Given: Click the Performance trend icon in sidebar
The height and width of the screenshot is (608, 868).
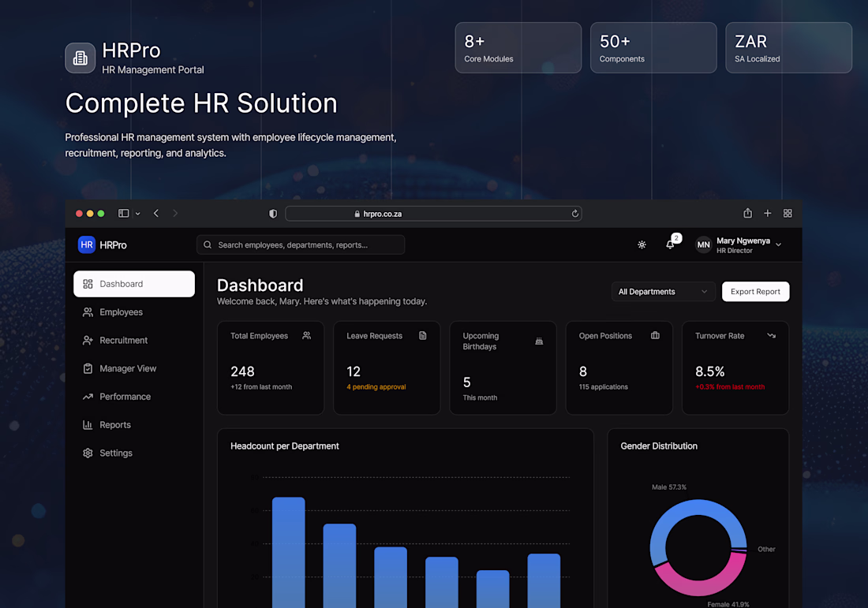Looking at the screenshot, I should click(x=88, y=397).
